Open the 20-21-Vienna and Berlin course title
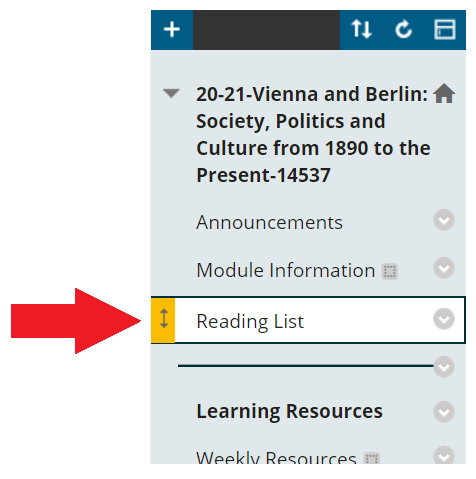 (x=313, y=134)
